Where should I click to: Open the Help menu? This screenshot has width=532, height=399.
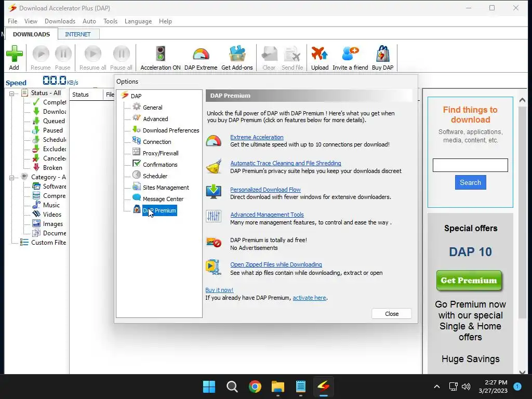coord(165,21)
